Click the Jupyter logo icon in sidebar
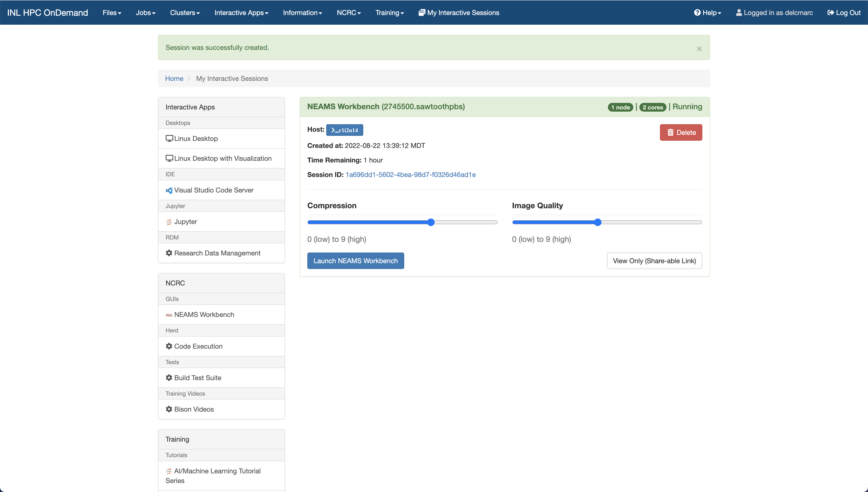868x492 pixels. pyautogui.click(x=169, y=222)
